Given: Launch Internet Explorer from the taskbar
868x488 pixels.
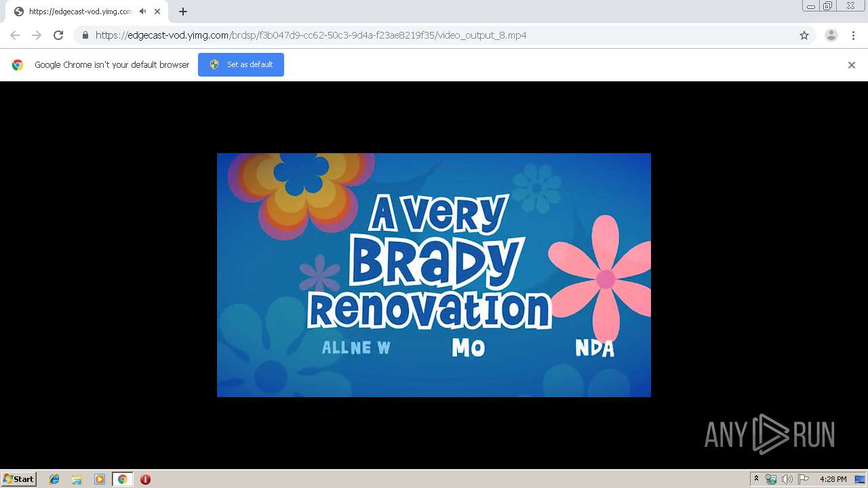Looking at the screenshot, I should (x=54, y=479).
